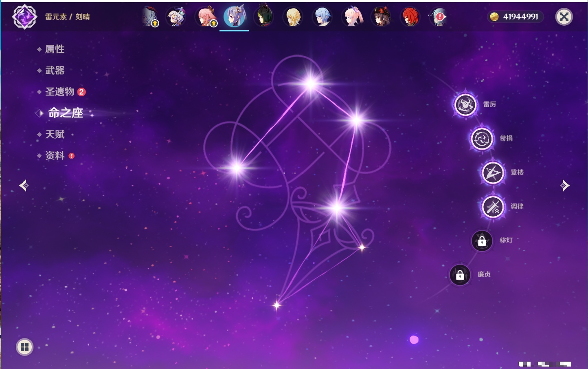Click the 廉贞 label text
588x369 pixels.
(484, 274)
